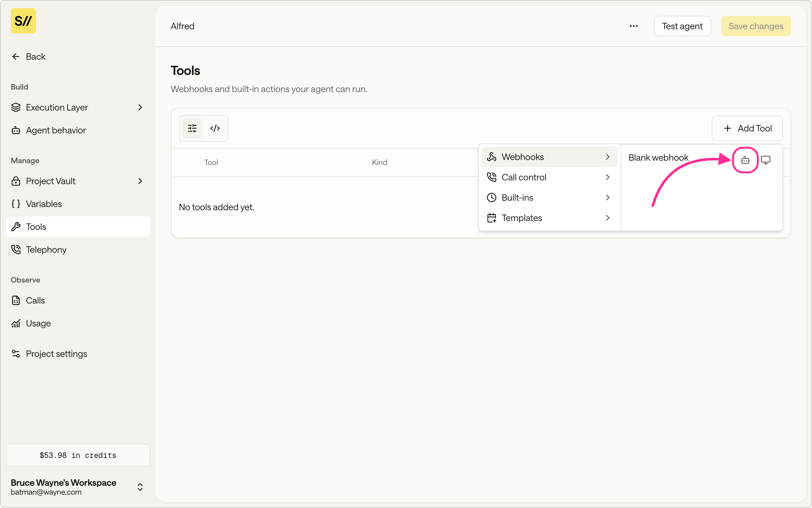Click the Variables curly braces icon

coord(16,204)
